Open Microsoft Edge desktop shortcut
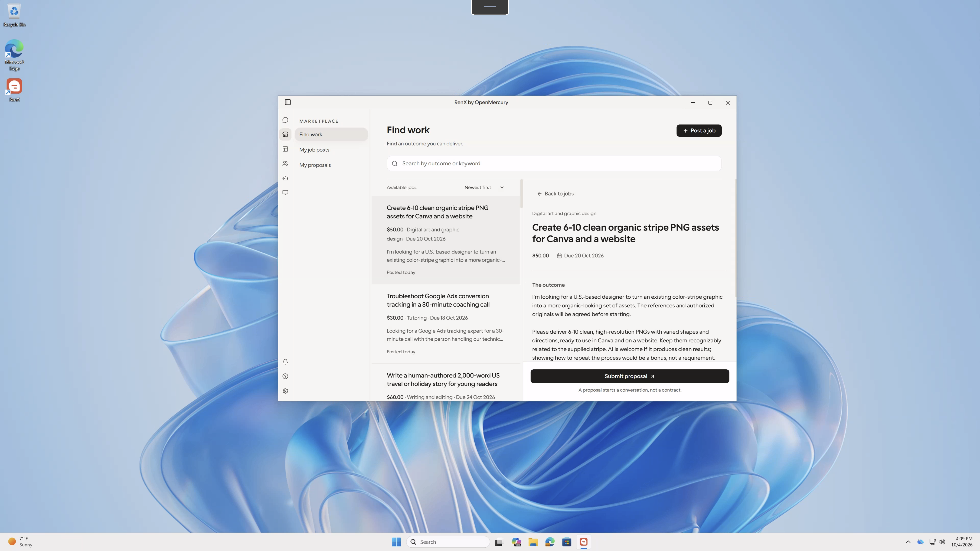Screen dimensions: 980x551 coord(14,55)
